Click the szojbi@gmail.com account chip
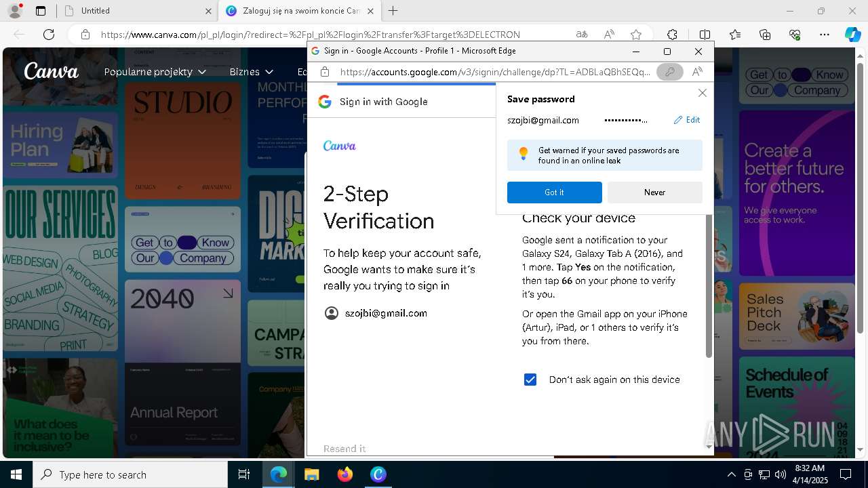Image resolution: width=868 pixels, height=488 pixels. [376, 313]
